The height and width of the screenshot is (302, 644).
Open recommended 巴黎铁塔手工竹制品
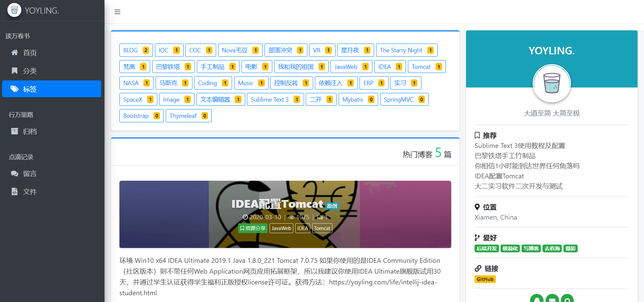(x=505, y=156)
